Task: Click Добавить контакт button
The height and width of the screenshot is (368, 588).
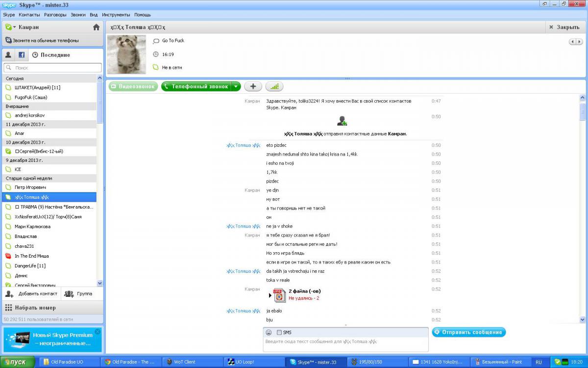Action: tap(32, 294)
